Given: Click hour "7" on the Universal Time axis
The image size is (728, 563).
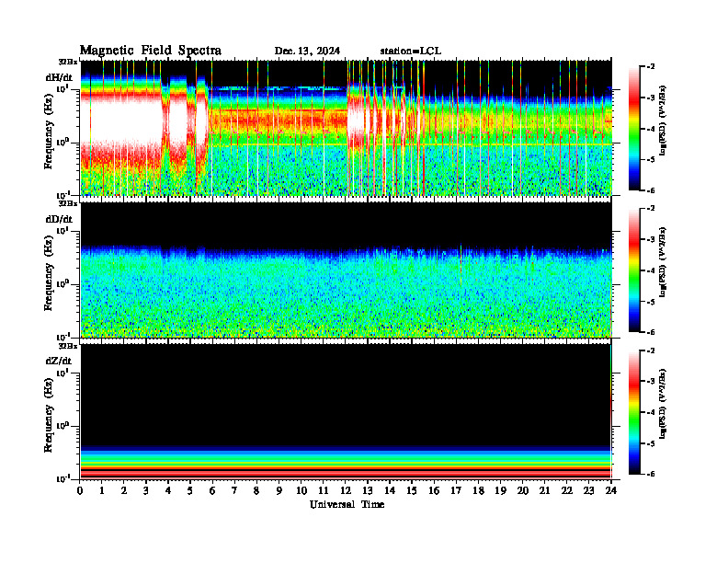Looking at the screenshot, I should (x=234, y=491).
